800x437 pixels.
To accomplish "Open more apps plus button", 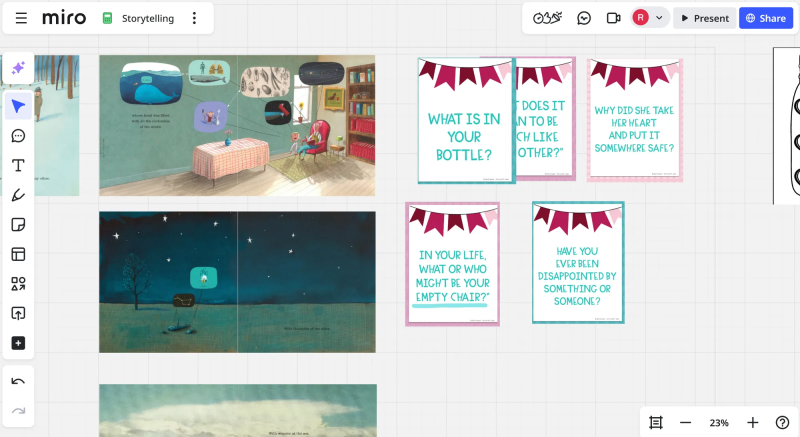I will point(18,343).
